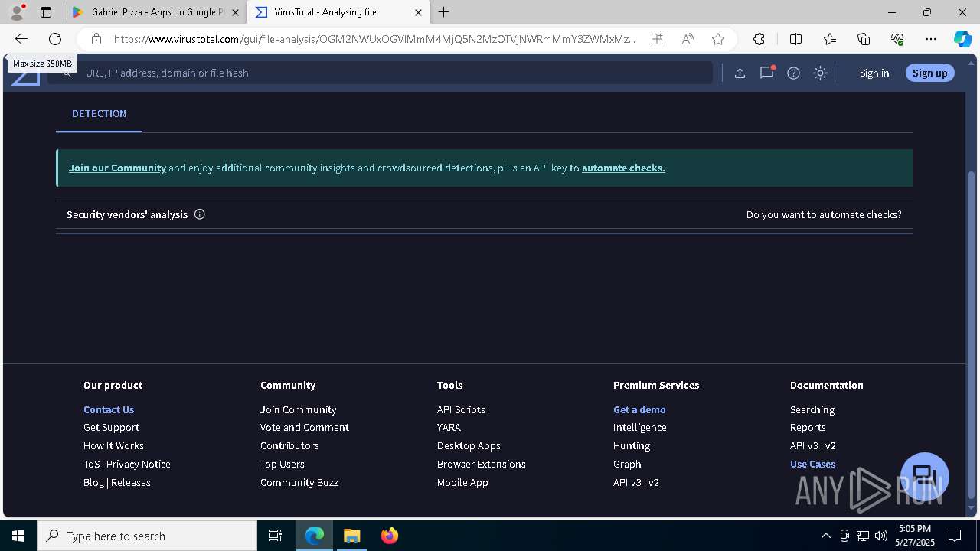Refresh the page with the reload icon

55,39
